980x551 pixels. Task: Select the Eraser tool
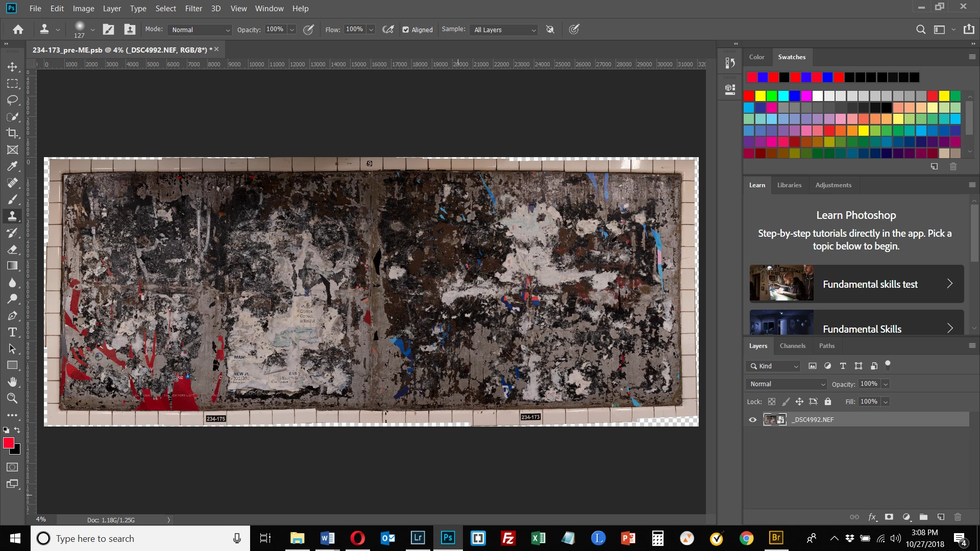point(12,249)
